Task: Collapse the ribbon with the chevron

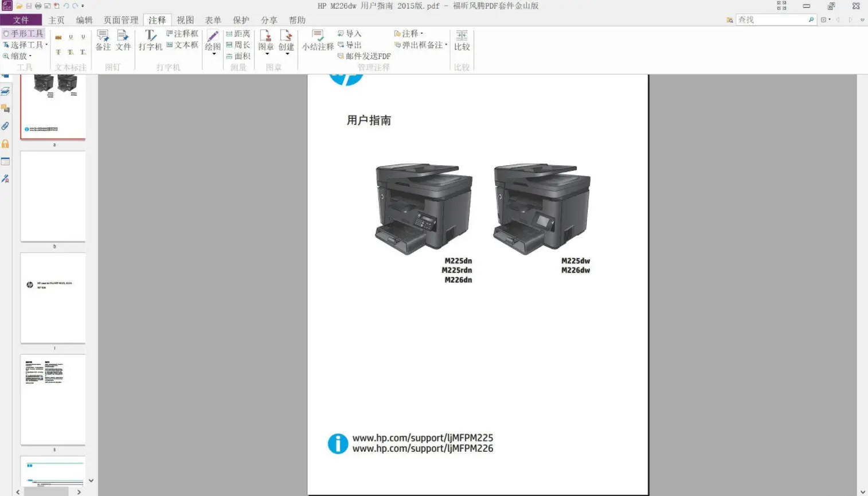Action: [x=862, y=19]
